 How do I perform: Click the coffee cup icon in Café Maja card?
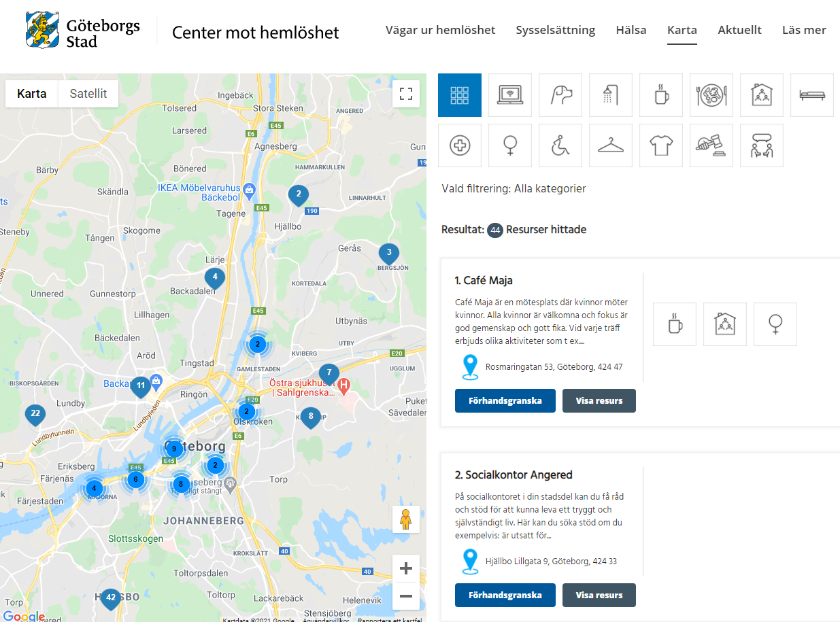tap(675, 324)
